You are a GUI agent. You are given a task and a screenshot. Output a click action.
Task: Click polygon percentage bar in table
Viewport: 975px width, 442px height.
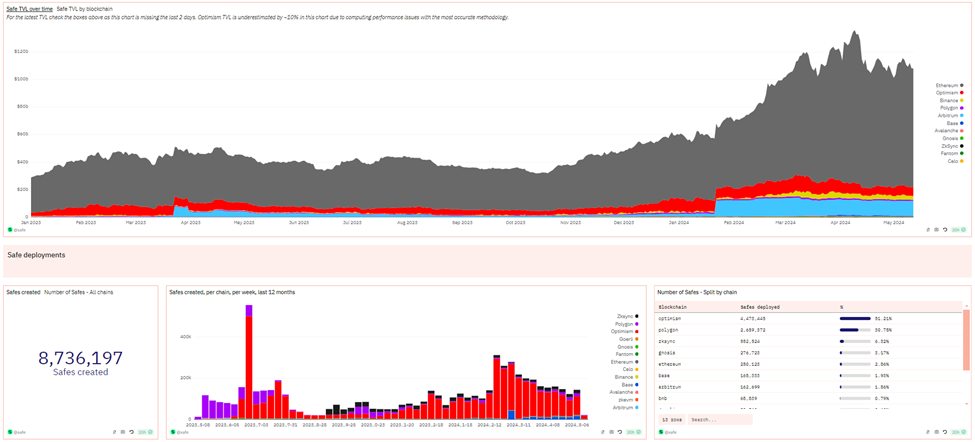coord(855,329)
